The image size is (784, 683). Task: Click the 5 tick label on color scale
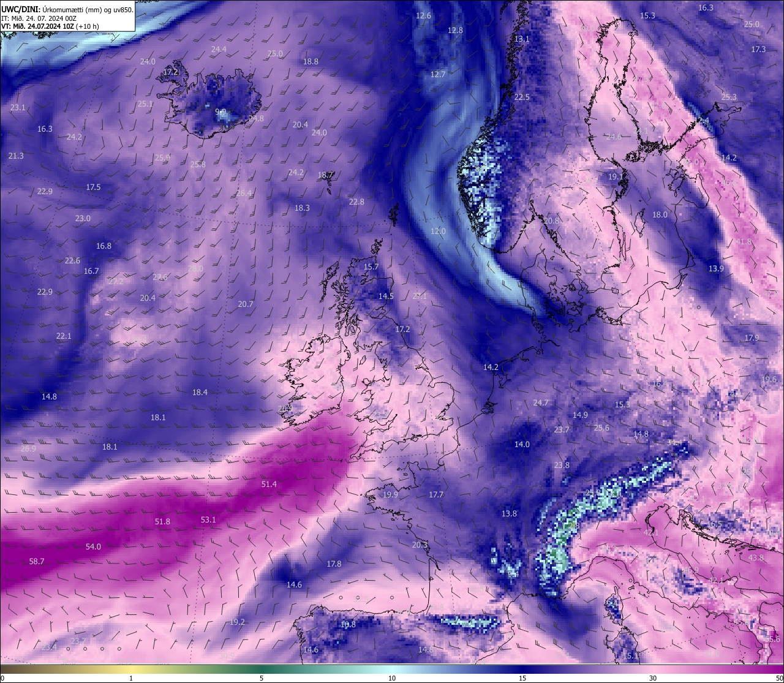pyautogui.click(x=262, y=678)
